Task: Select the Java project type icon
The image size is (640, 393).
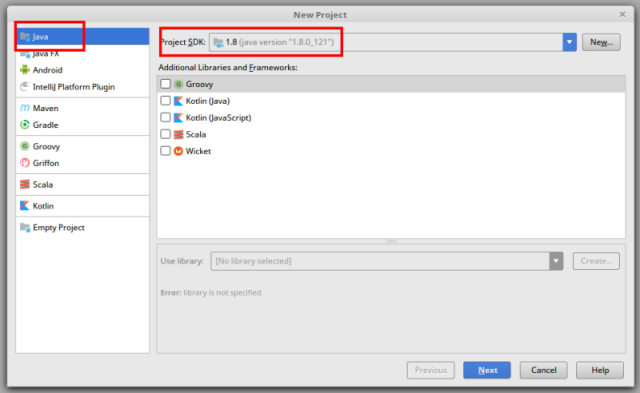Action: [25, 37]
